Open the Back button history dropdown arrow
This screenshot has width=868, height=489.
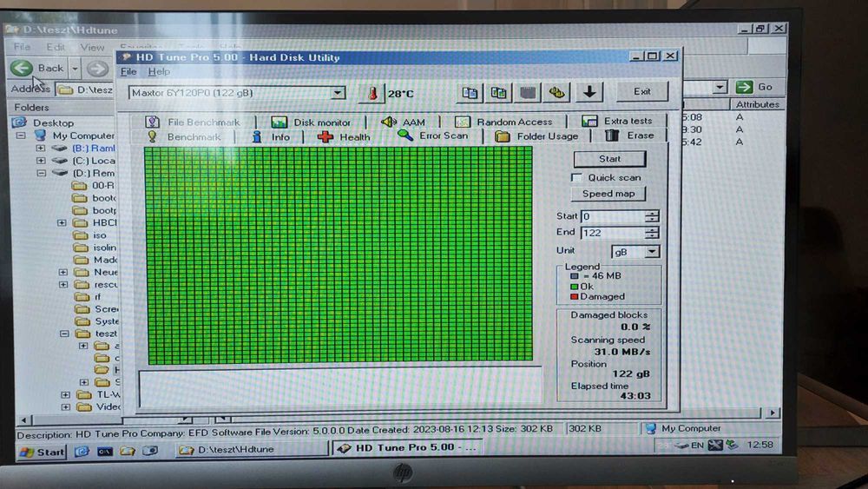(x=75, y=69)
